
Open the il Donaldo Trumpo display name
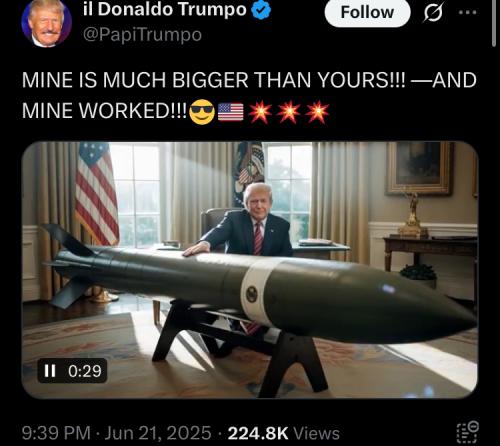(x=165, y=10)
